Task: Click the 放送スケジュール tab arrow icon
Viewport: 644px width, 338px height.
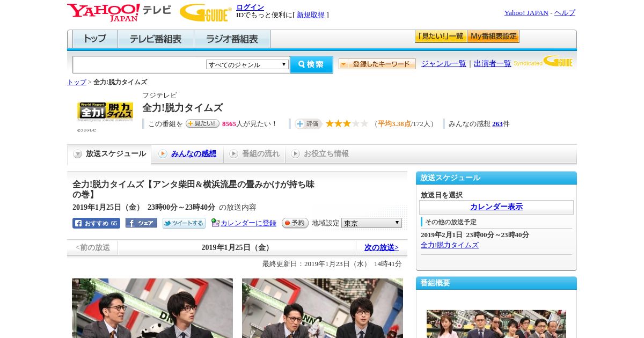Action: (x=78, y=154)
